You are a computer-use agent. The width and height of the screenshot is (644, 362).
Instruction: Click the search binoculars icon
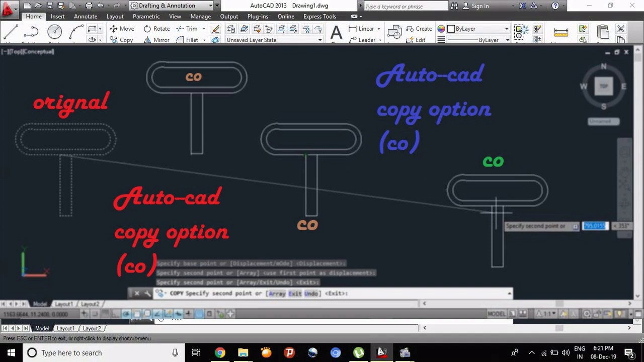pos(454,6)
